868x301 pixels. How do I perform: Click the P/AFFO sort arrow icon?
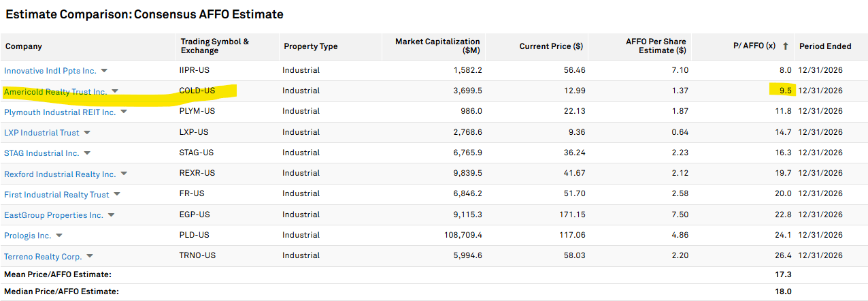[786, 46]
